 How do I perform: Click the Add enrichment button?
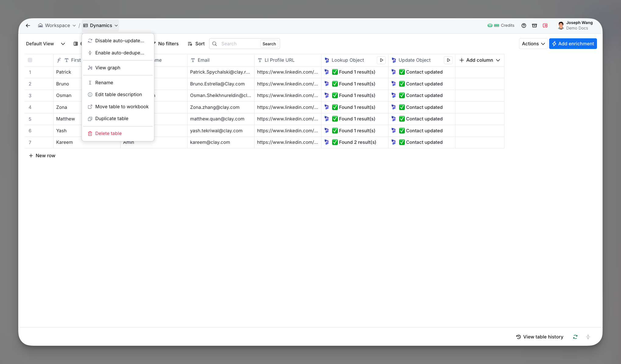573,44
